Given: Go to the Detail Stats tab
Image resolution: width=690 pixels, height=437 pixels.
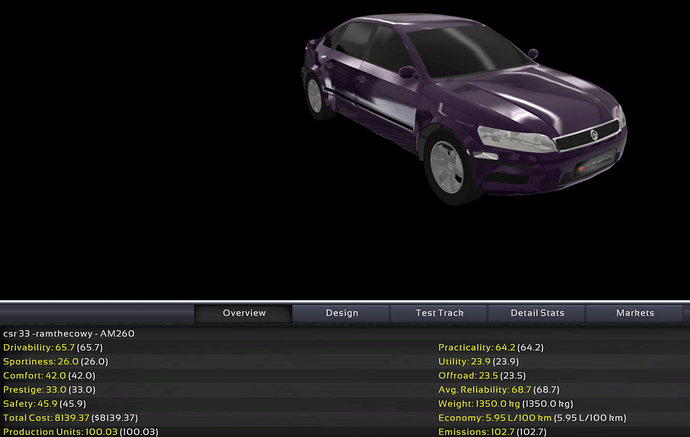Looking at the screenshot, I should (537, 313).
